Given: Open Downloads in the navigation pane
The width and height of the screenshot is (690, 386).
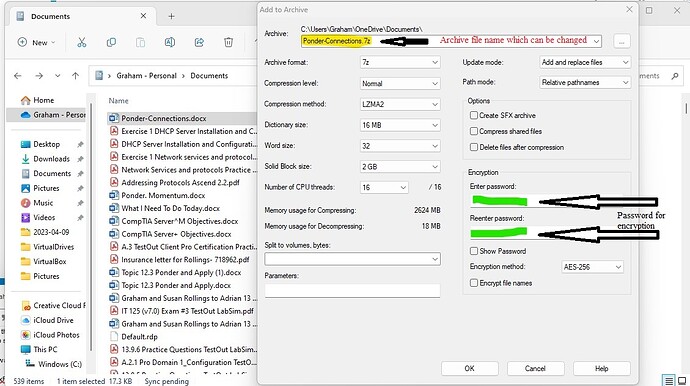Looking at the screenshot, I should click(51, 159).
